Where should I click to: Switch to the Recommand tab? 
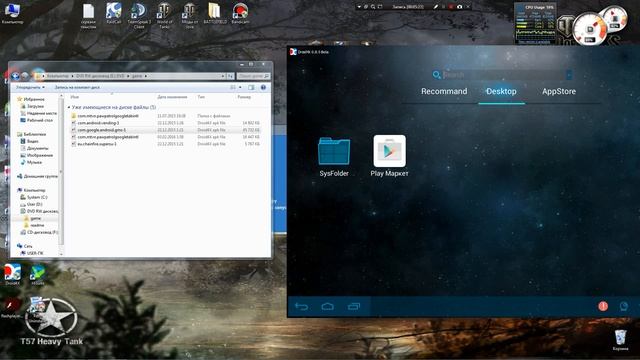coord(444,91)
